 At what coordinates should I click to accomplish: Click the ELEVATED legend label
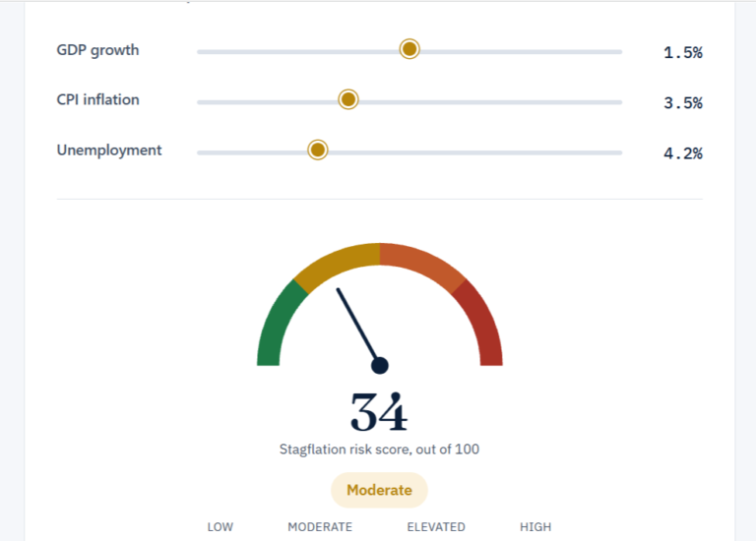tap(436, 527)
